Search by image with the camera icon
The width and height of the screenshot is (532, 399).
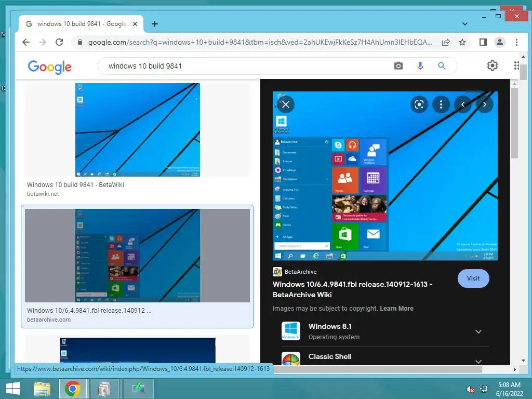[398, 66]
